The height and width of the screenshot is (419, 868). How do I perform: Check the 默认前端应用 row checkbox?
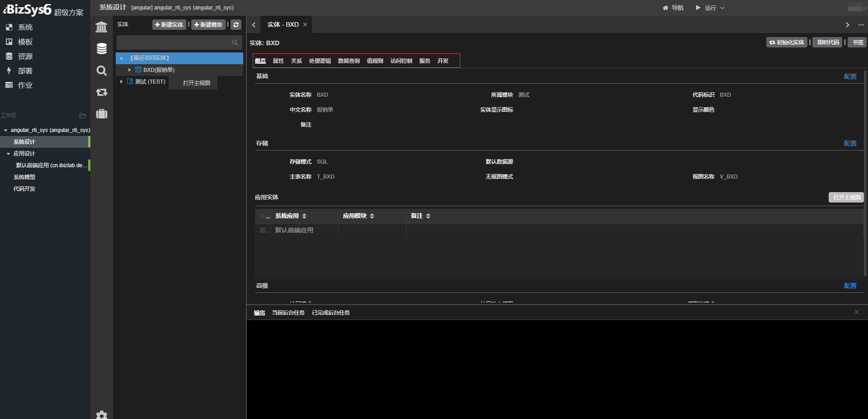pyautogui.click(x=262, y=230)
